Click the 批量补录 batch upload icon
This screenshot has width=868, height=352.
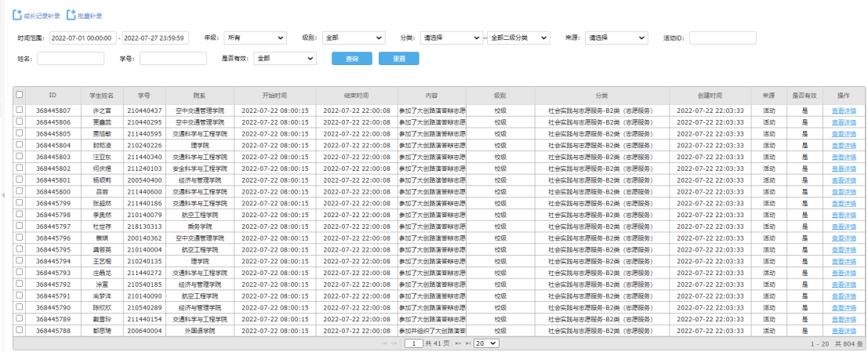pos(71,16)
